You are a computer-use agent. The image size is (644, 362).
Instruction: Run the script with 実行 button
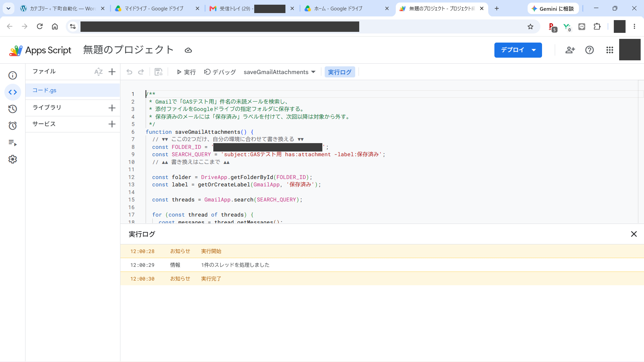186,72
